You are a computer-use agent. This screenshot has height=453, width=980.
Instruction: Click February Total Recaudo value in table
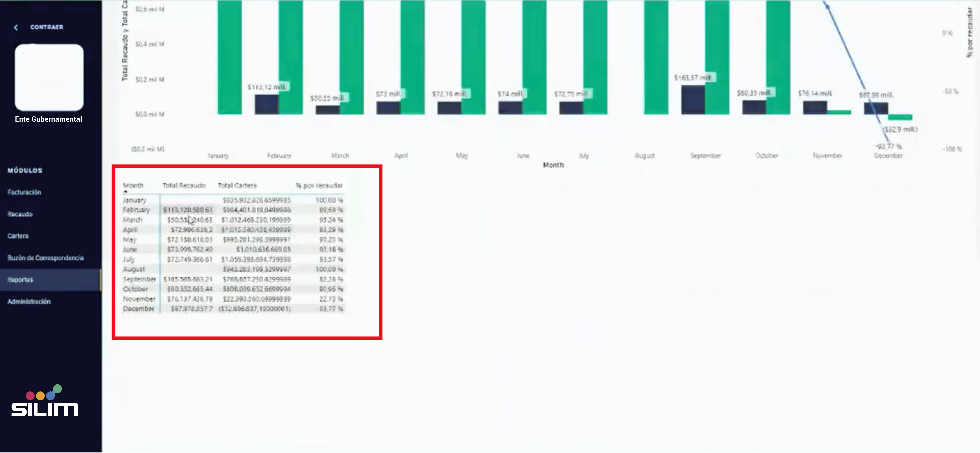[x=188, y=210]
